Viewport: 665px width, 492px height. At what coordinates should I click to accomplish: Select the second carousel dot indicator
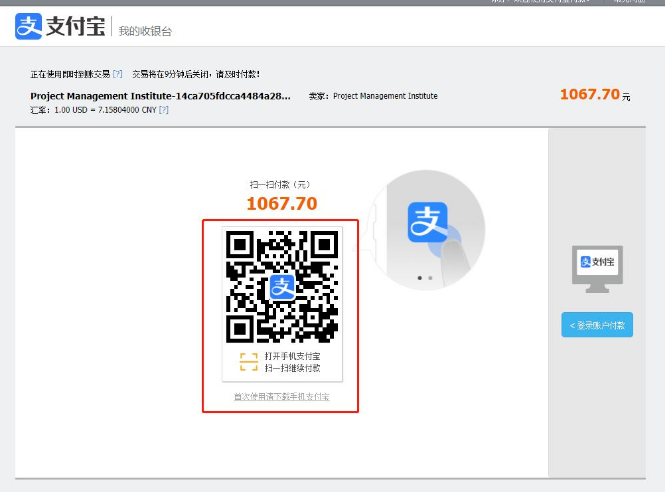430,277
